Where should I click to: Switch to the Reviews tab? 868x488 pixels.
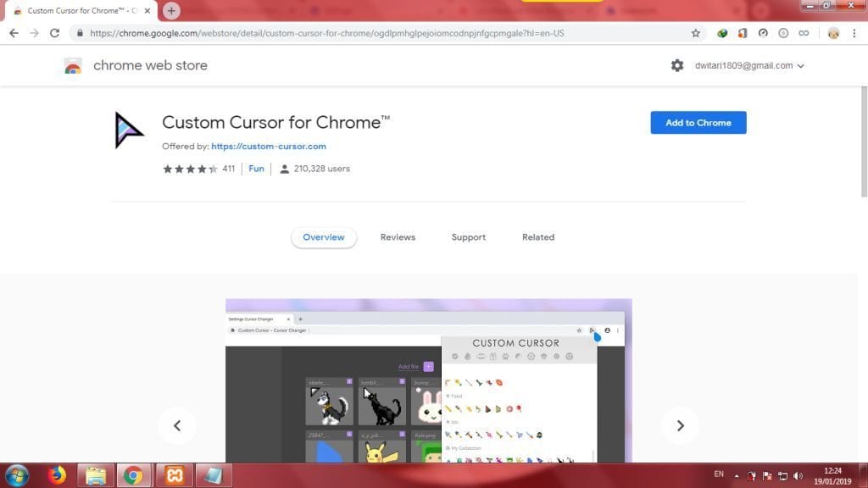[x=398, y=237]
